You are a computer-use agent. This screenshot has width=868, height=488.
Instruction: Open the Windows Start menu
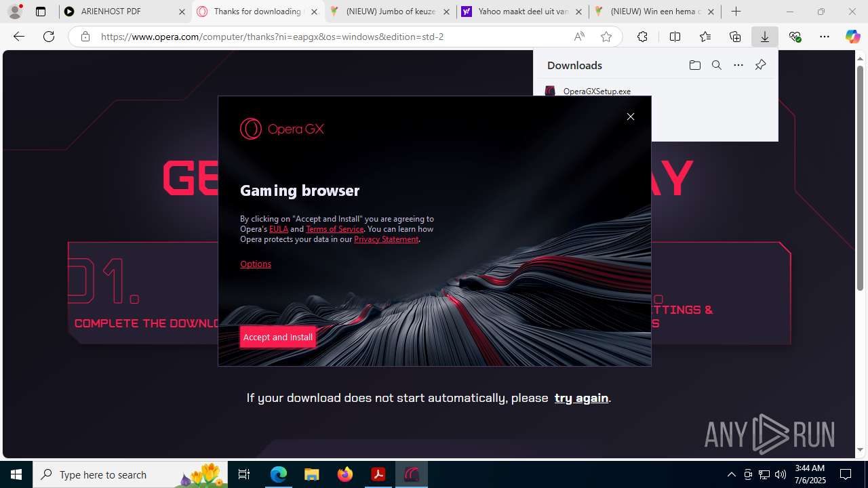pos(16,474)
